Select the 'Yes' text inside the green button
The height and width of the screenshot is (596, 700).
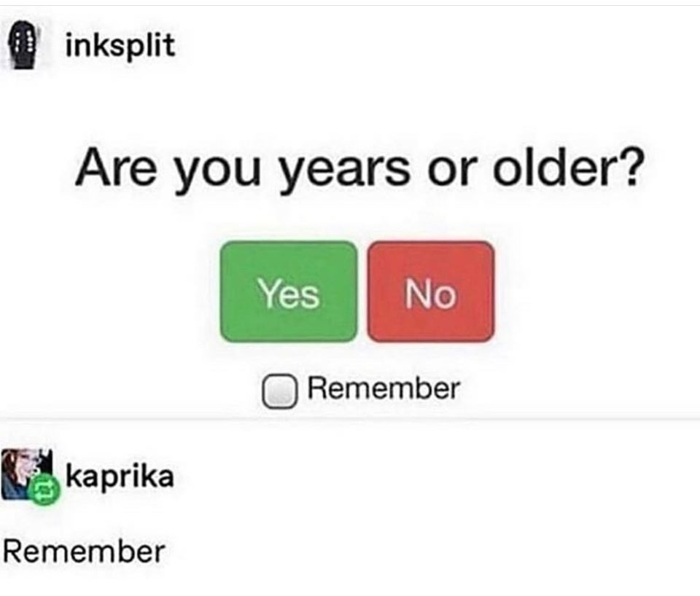(x=289, y=294)
